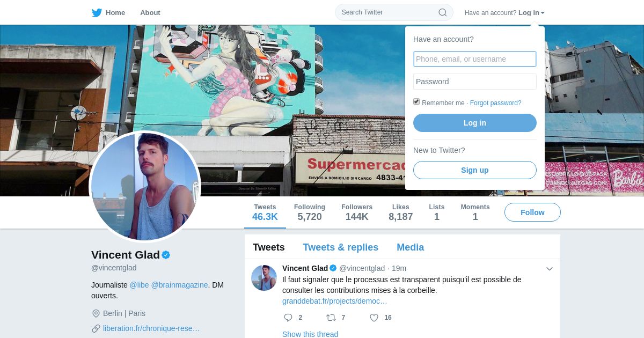This screenshot has width=644, height=338.
Task: Open the Forgot password link
Action: click(495, 103)
